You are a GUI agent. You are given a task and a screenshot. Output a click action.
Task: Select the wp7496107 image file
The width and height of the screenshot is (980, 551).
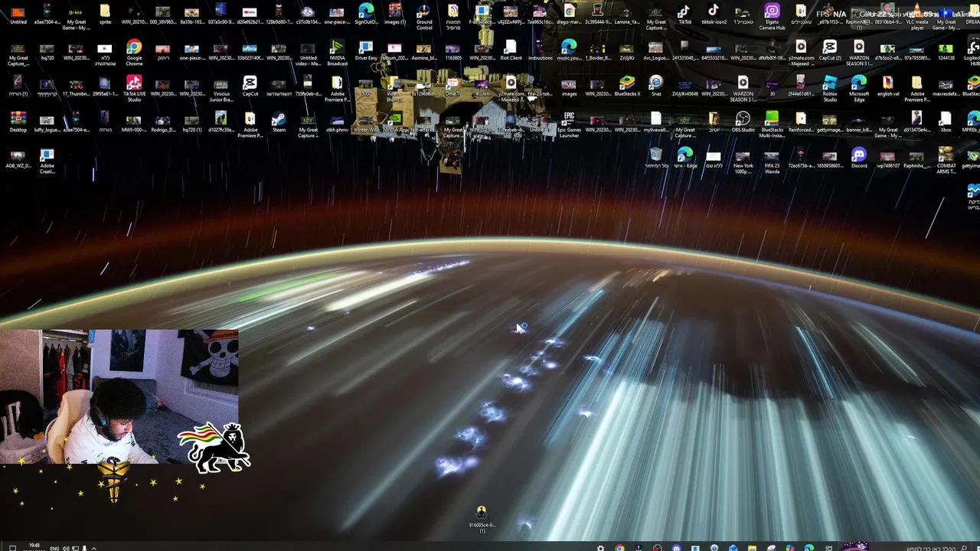[888, 158]
